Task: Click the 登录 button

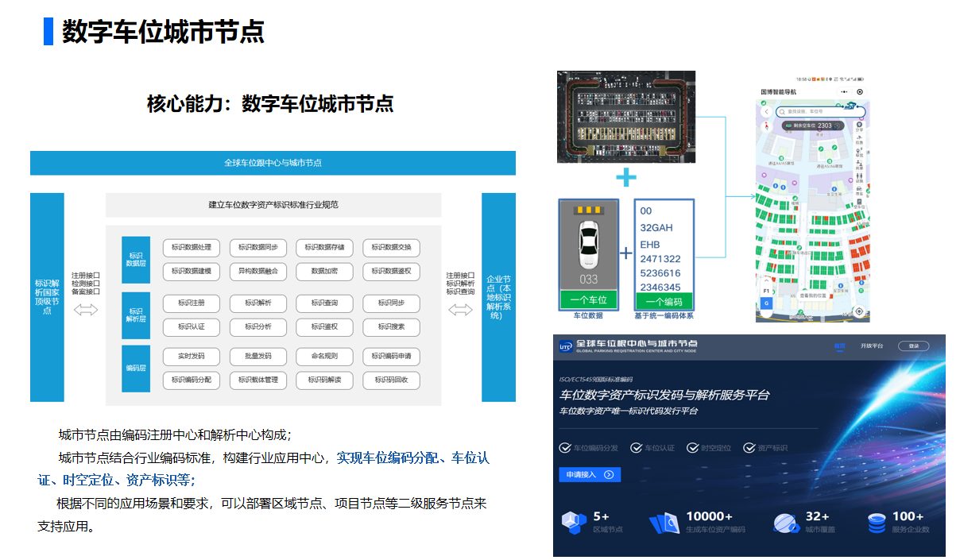Action: point(913,346)
